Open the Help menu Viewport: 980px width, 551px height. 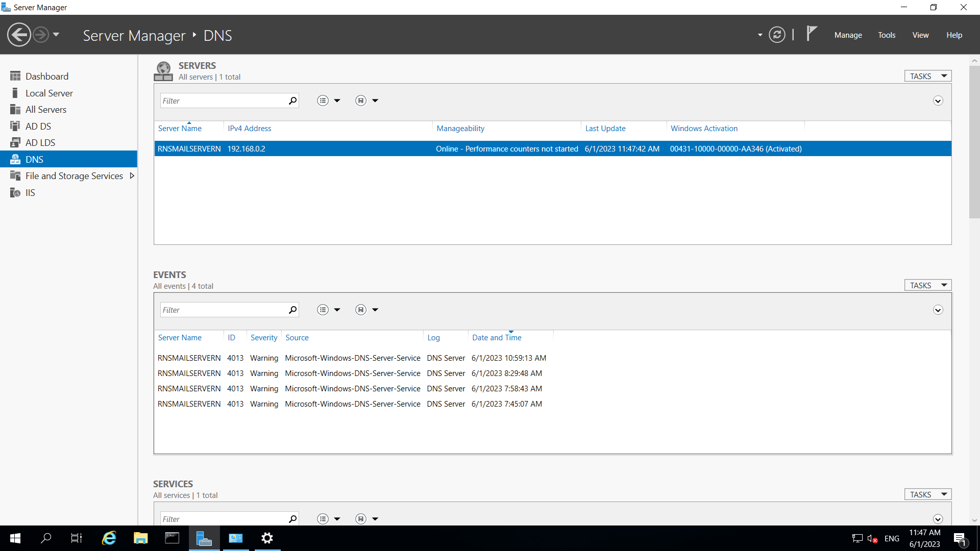pos(954,35)
